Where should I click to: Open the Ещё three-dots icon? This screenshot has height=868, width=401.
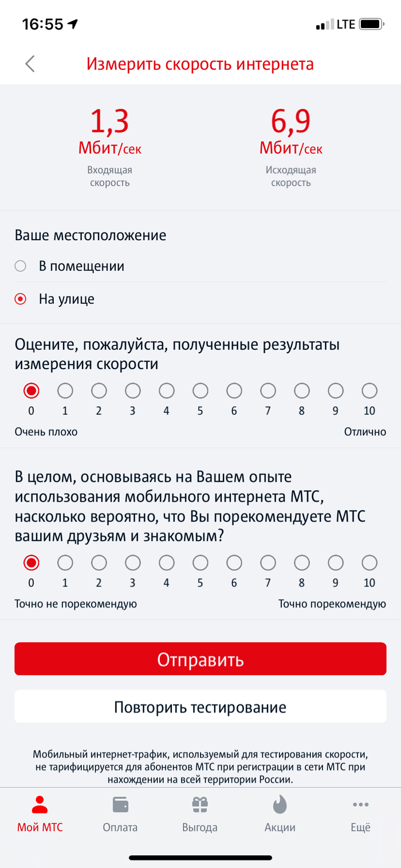[x=360, y=804]
